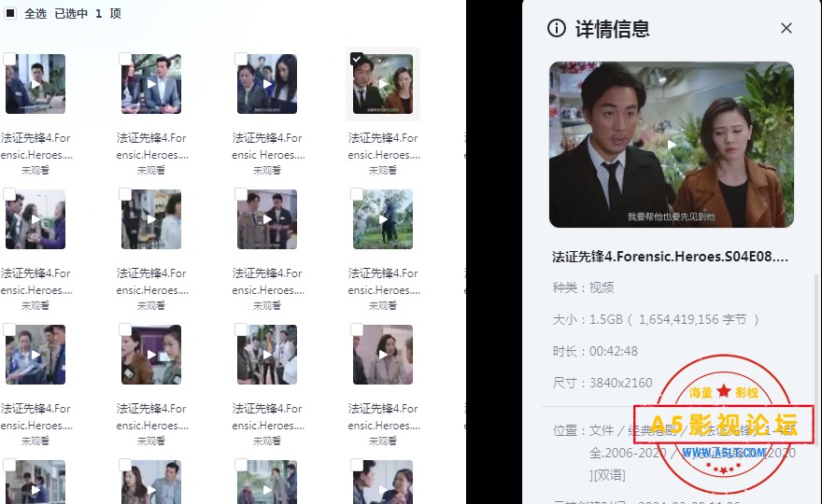This screenshot has width=822, height=504.
Task: Play first row's second video via play icon
Action: coord(151,84)
